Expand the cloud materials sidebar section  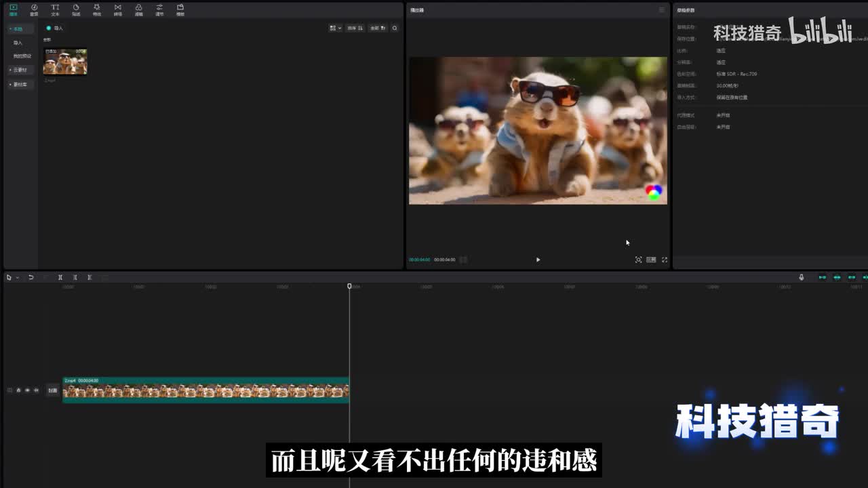click(x=19, y=70)
